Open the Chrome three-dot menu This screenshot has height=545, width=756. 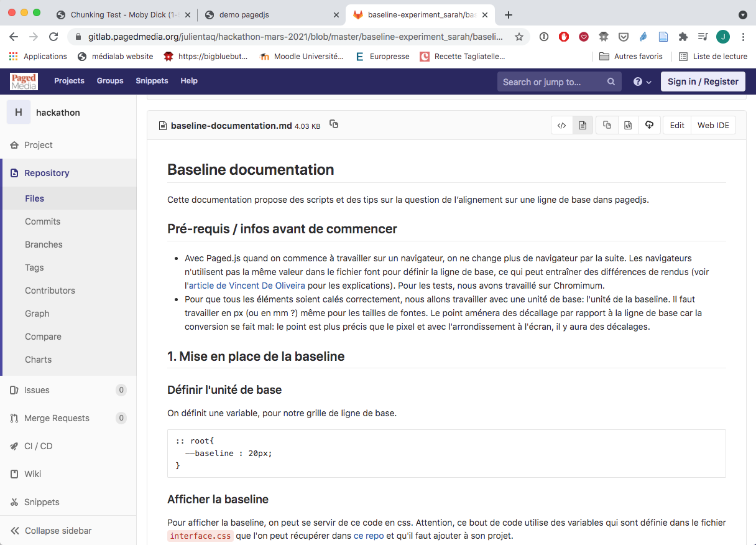(743, 37)
